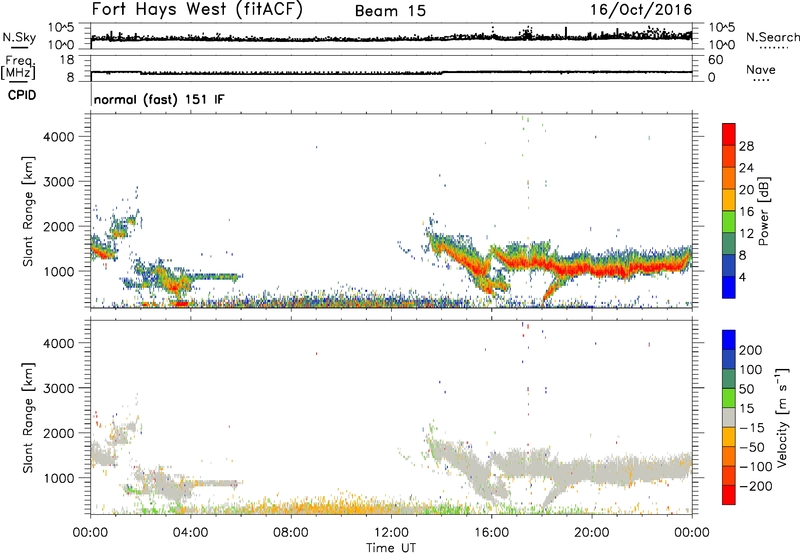Image resolution: width=800 pixels, height=554 pixels.
Task: Click the 'Velocity [m s⁻¹]' colorbar label
Action: click(782, 417)
